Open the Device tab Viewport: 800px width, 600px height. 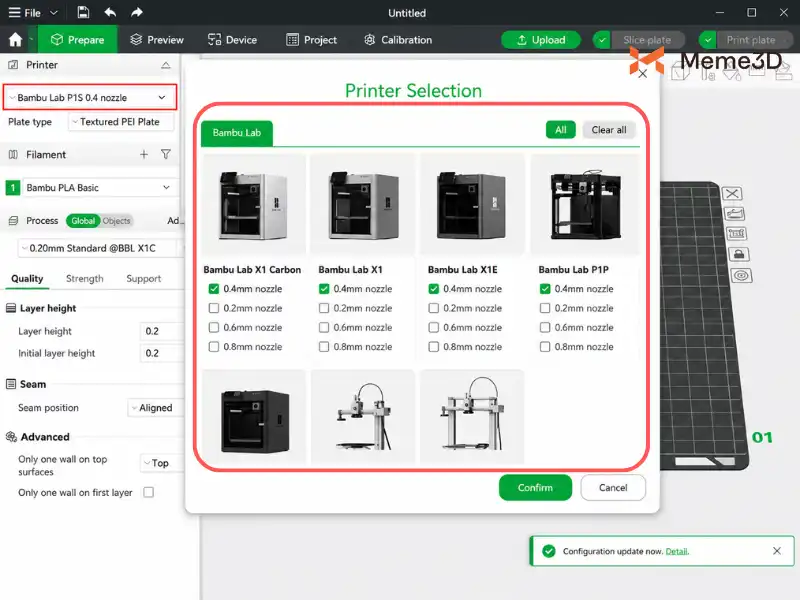click(233, 40)
